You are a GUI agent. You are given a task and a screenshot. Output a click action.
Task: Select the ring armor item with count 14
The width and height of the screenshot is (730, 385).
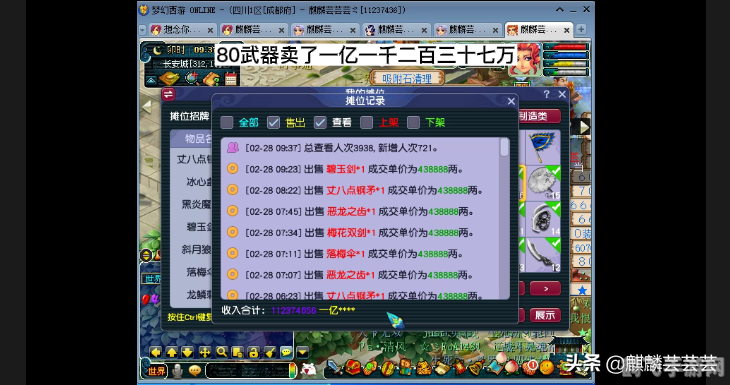(x=543, y=219)
